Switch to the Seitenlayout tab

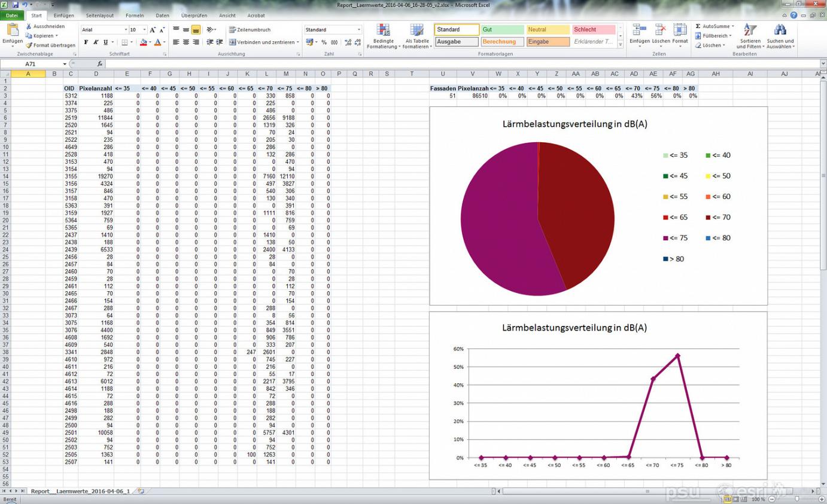tap(100, 16)
